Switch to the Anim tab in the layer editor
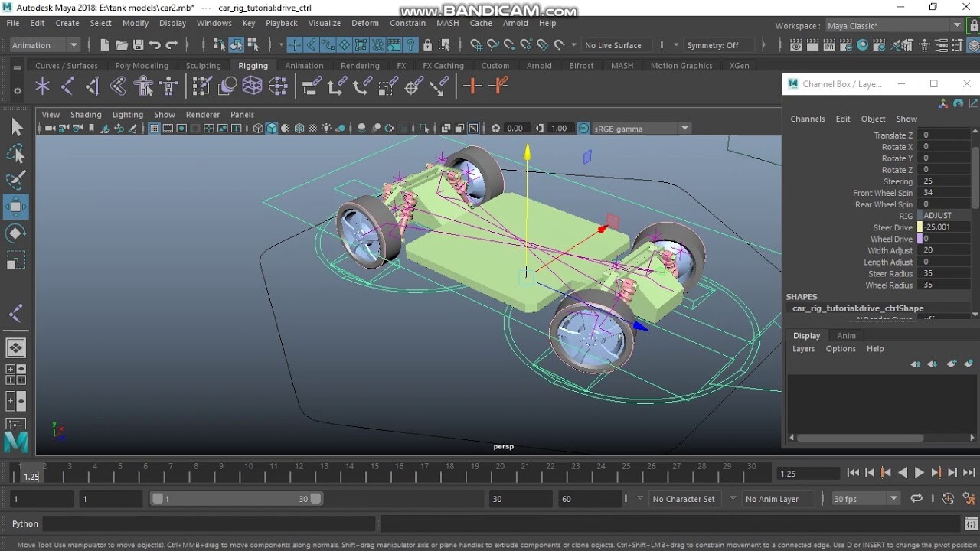The width and height of the screenshot is (980, 551). (845, 335)
